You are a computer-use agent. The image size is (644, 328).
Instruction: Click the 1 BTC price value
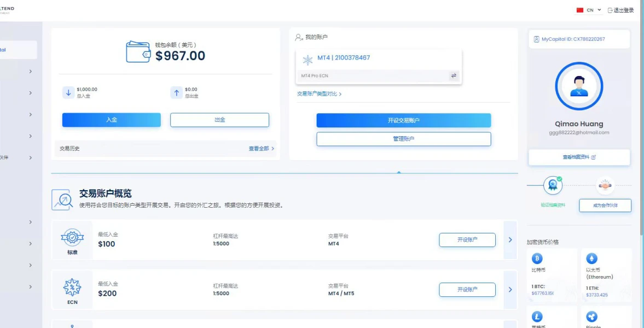(x=543, y=294)
